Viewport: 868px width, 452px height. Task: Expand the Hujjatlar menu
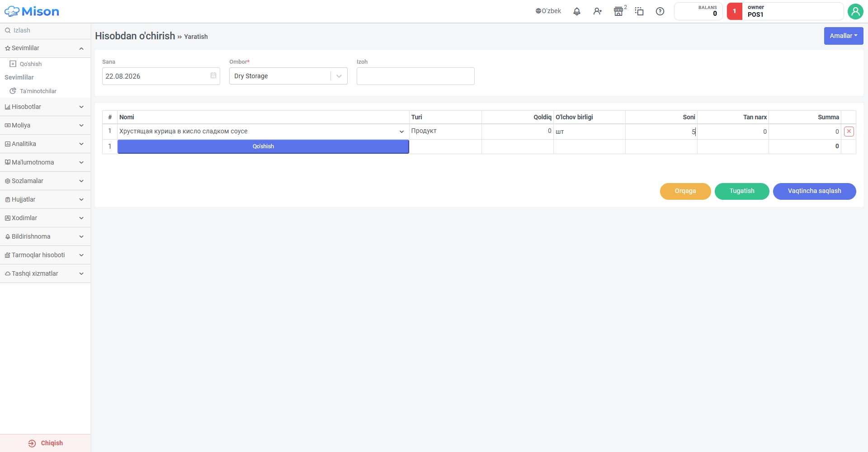(x=45, y=199)
